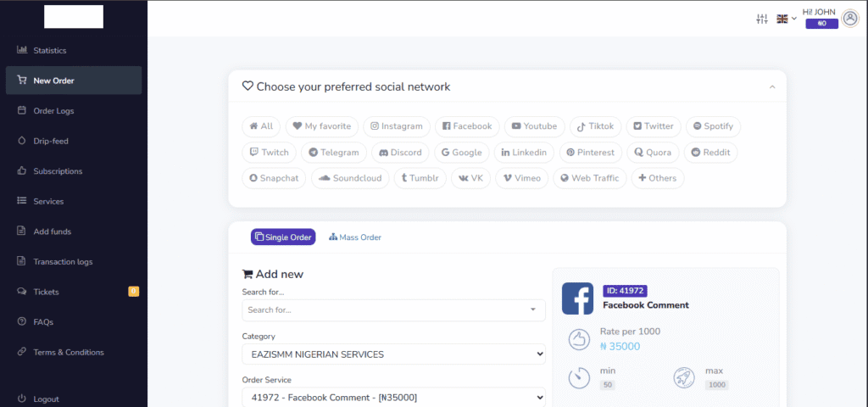The width and height of the screenshot is (868, 407).
Task: Filter services by Reddit
Action: [x=711, y=153]
